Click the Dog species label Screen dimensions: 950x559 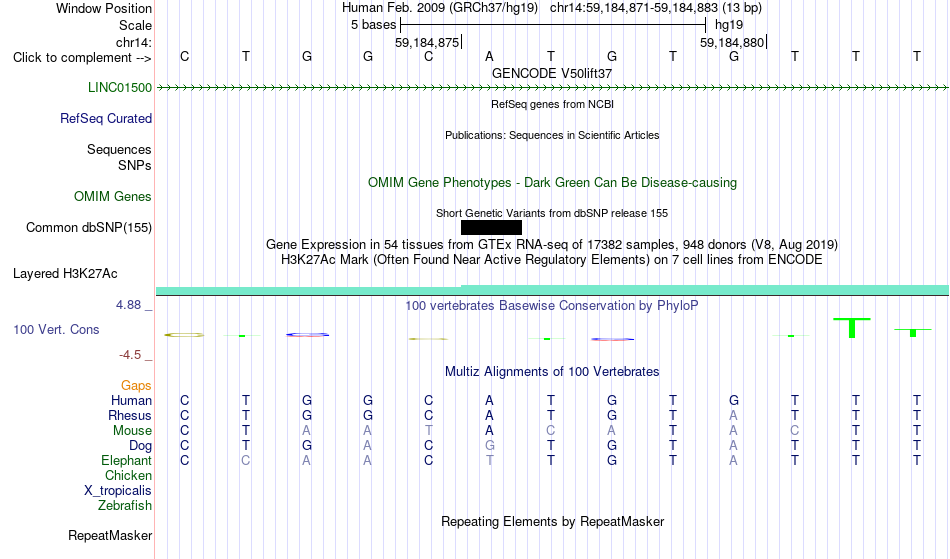click(x=141, y=446)
